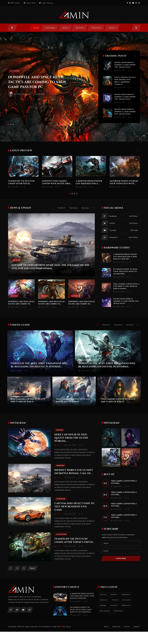This screenshot has width=148, height=644.
Task: Play the right large Through the Ages video
Action: (x=108, y=352)
